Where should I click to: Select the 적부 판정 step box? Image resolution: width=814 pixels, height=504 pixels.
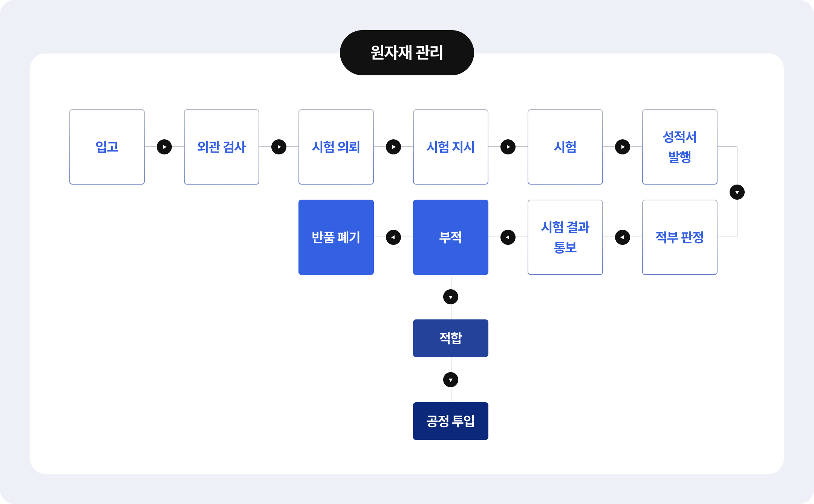pos(680,237)
